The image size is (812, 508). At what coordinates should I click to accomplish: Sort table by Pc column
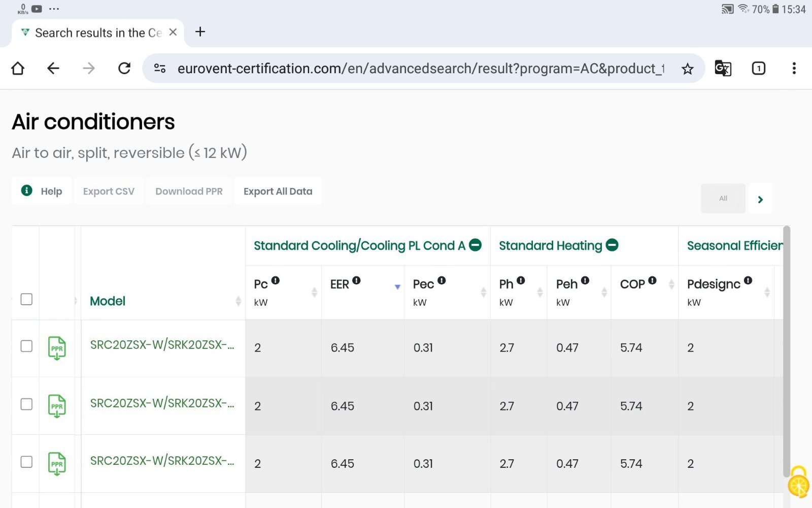coord(314,292)
